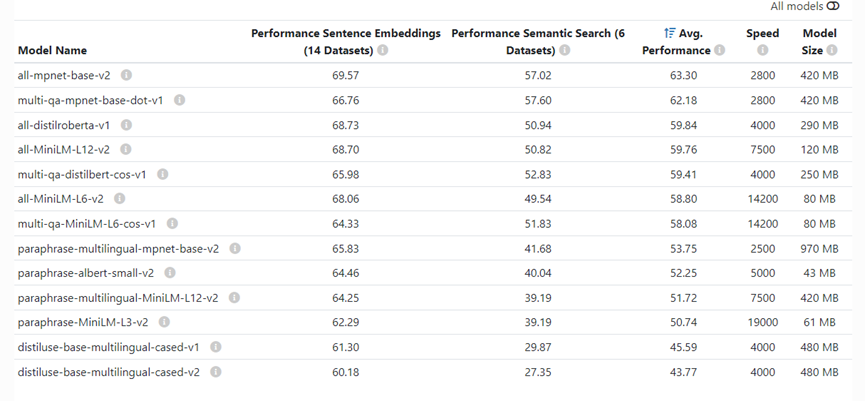Click info icon for distiluse-base-multilingual-cased-v2
This screenshot has width=865, height=401.
pos(216,372)
